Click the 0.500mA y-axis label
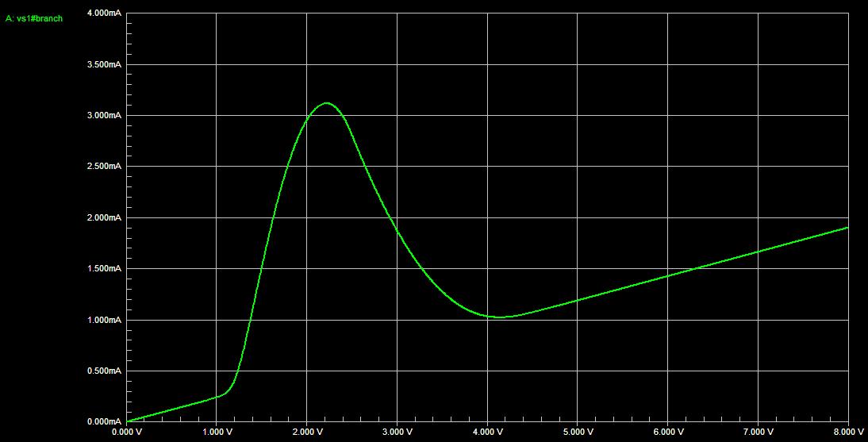This screenshot has height=442, width=868. [104, 371]
